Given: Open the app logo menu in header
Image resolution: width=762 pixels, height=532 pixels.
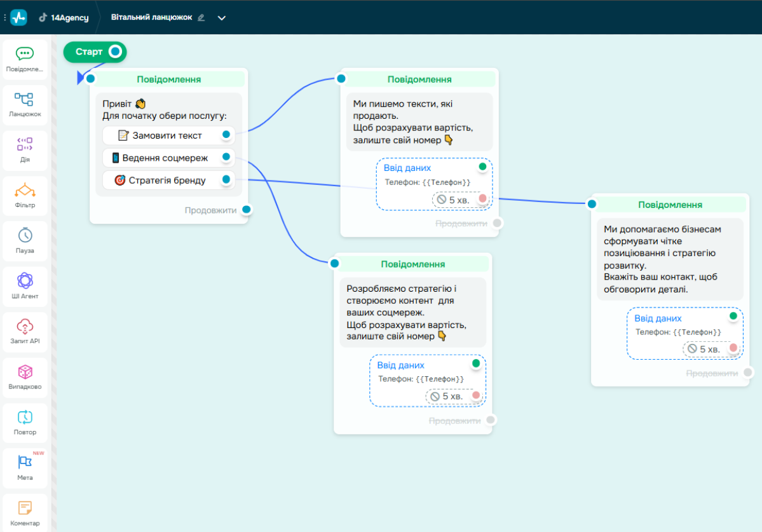Looking at the screenshot, I should tap(19, 17).
